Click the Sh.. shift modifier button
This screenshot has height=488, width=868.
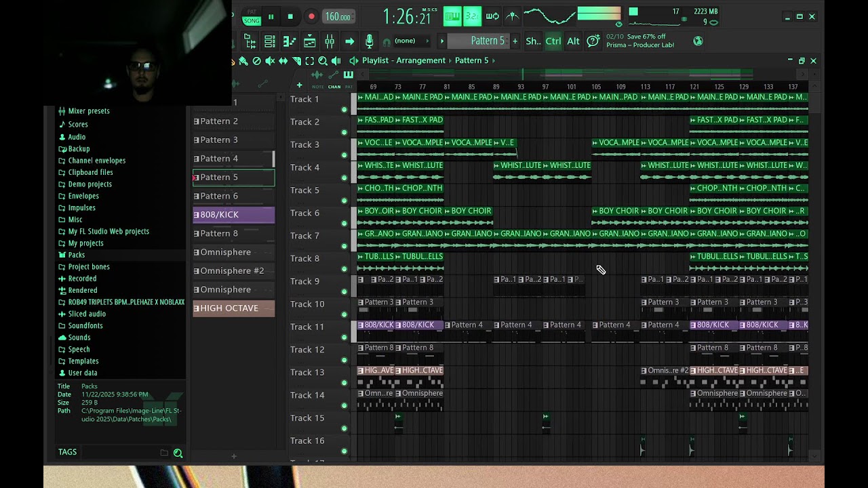click(x=533, y=41)
